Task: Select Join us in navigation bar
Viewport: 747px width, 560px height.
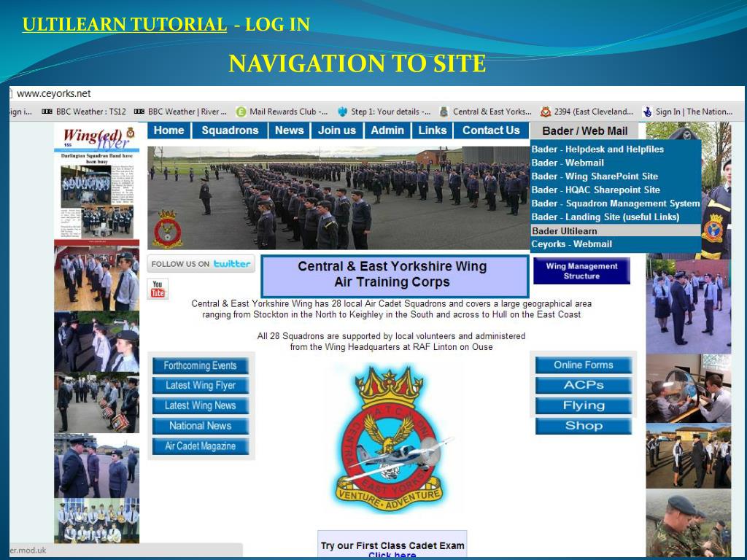Action: coord(337,131)
